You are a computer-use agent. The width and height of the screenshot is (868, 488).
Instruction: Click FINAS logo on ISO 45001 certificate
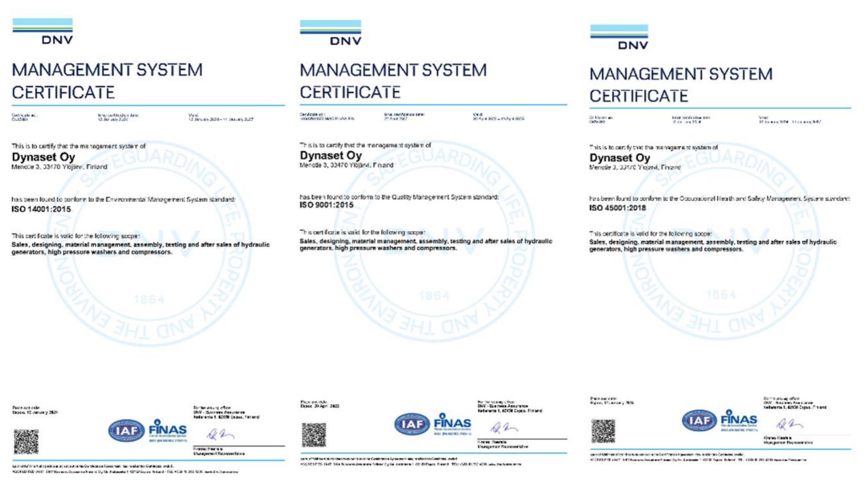739,420
